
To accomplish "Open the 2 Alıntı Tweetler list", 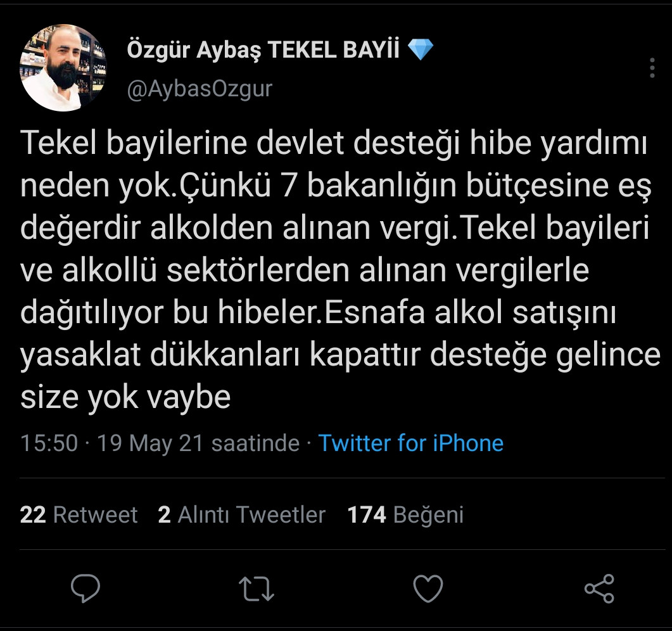I will (243, 514).
